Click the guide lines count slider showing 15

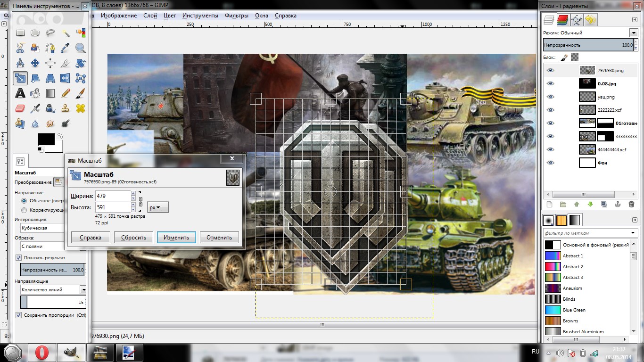click(53, 302)
